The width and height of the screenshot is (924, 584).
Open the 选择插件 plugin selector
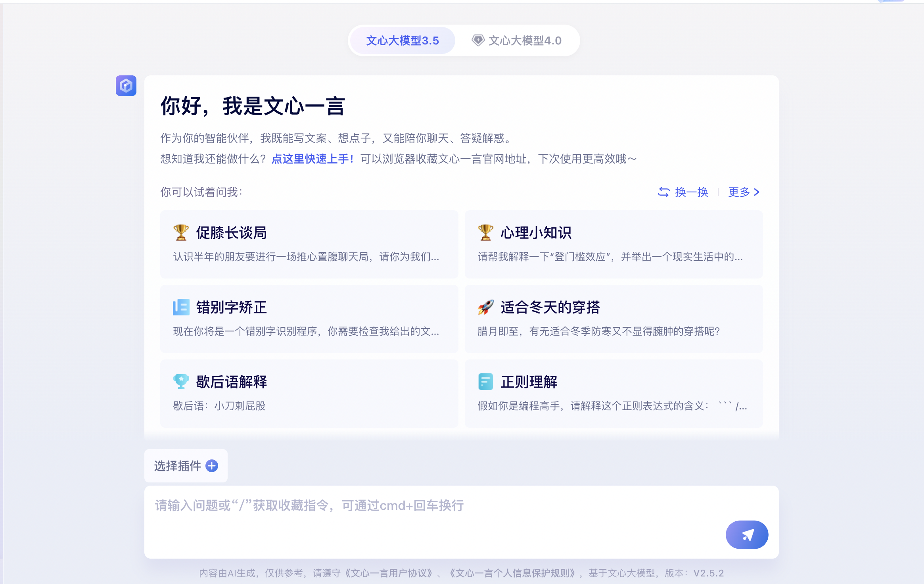click(186, 466)
